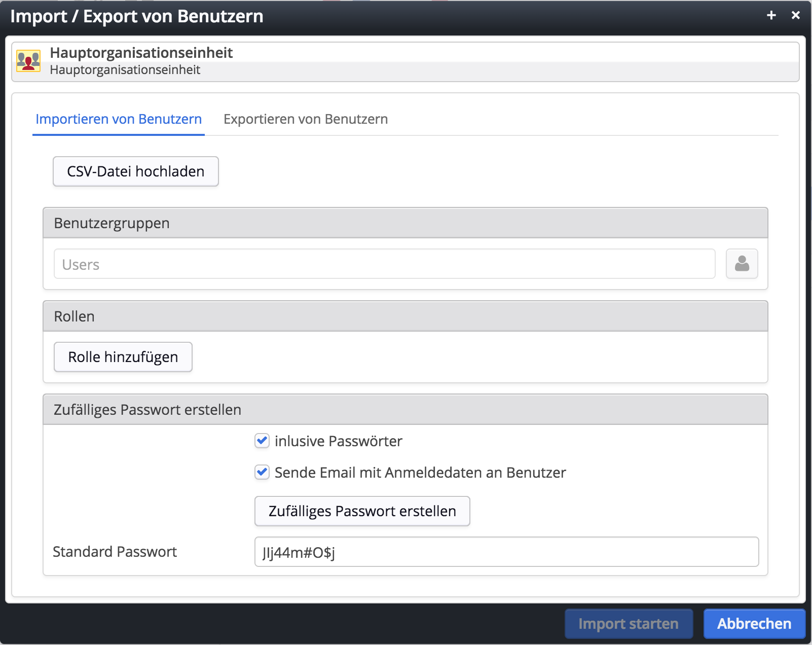The height and width of the screenshot is (645, 812).
Task: Click the Rollen section header
Action: (x=405, y=316)
